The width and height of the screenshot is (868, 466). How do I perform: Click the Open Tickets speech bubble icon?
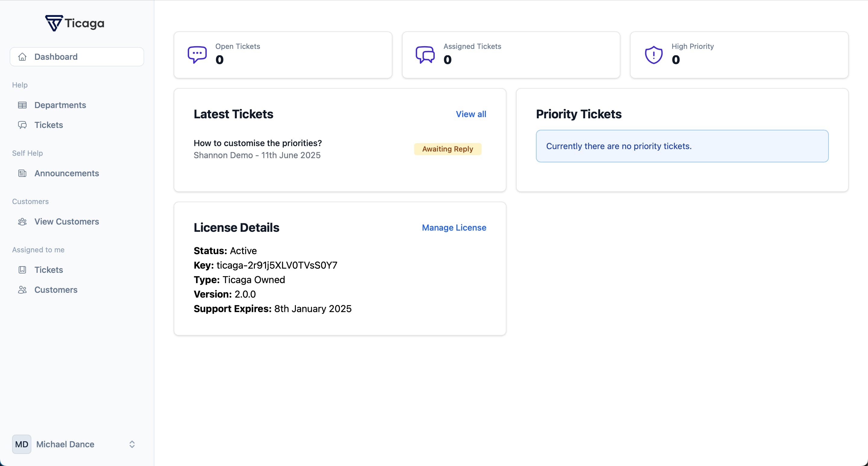click(x=197, y=55)
